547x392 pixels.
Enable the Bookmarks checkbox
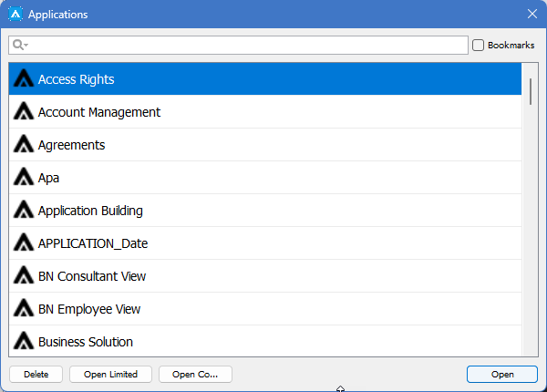478,46
